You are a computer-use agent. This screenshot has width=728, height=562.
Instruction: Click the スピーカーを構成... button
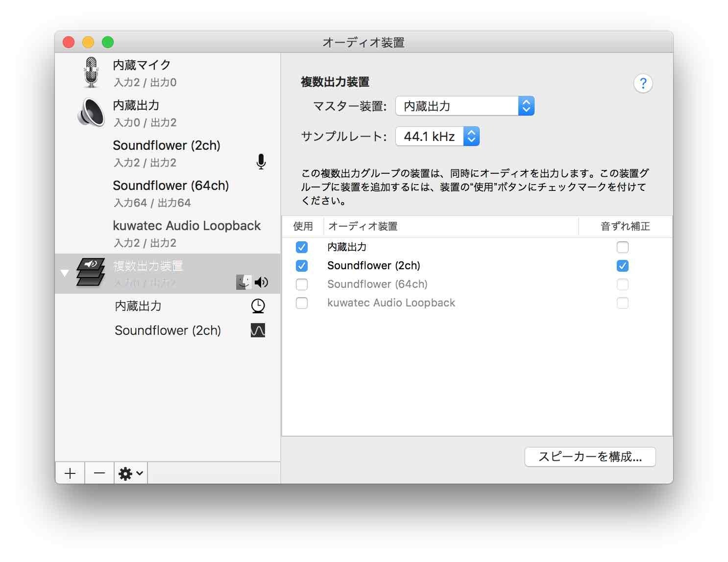click(x=590, y=457)
